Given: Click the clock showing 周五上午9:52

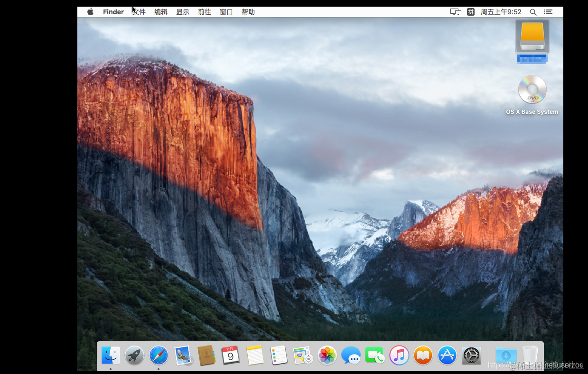Looking at the screenshot, I should click(x=501, y=12).
